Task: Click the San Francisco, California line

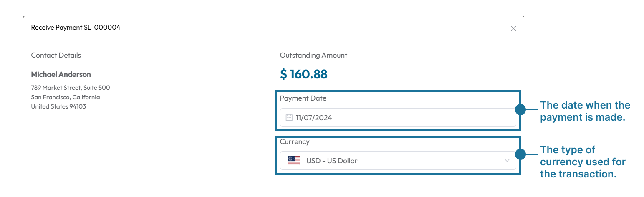Action: (66, 97)
